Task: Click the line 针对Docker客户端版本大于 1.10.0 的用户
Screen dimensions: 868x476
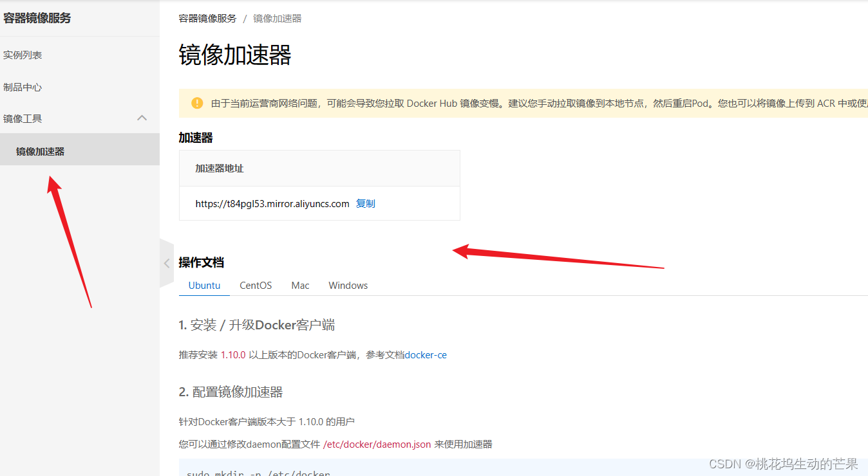Action: pyautogui.click(x=267, y=422)
